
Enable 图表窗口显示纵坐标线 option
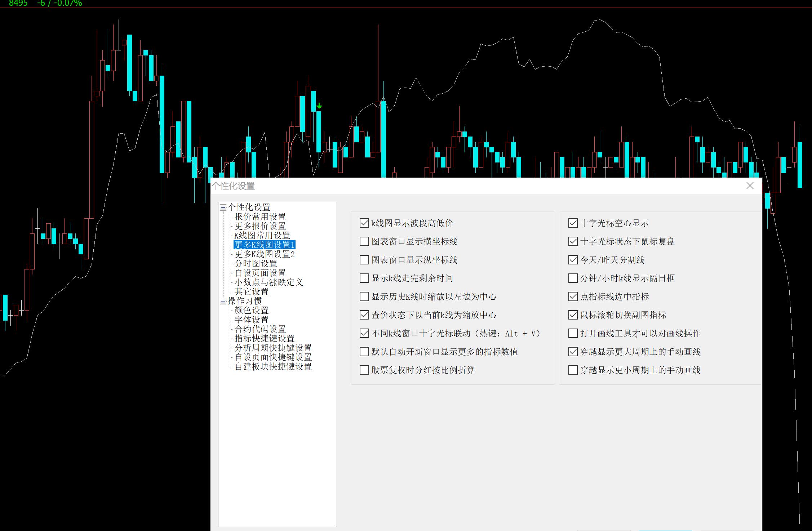(x=364, y=260)
